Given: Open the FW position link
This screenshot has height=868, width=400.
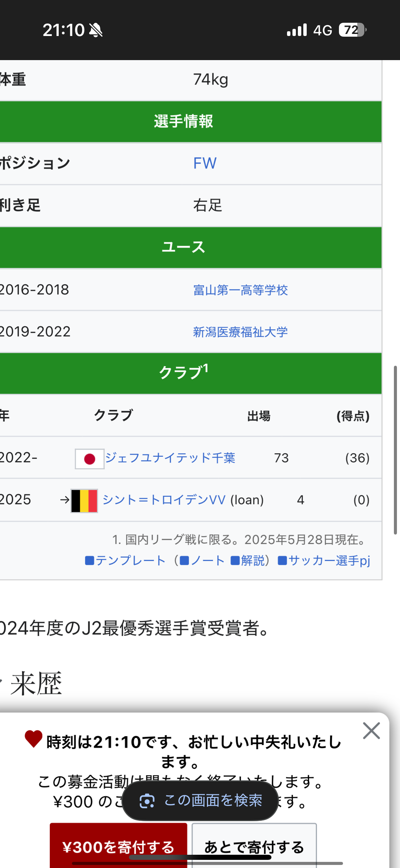Looking at the screenshot, I should coord(205,163).
